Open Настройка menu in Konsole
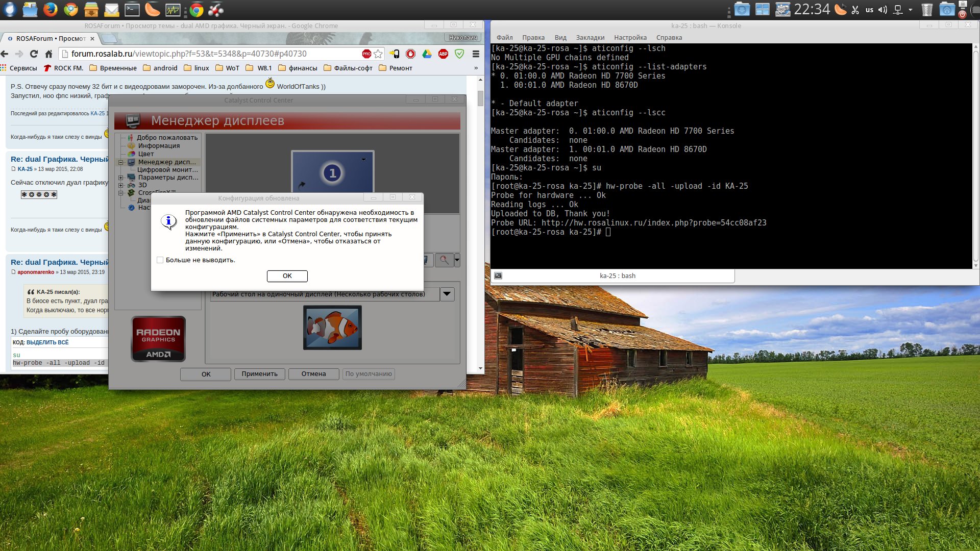The height and width of the screenshot is (551, 980). click(x=630, y=37)
